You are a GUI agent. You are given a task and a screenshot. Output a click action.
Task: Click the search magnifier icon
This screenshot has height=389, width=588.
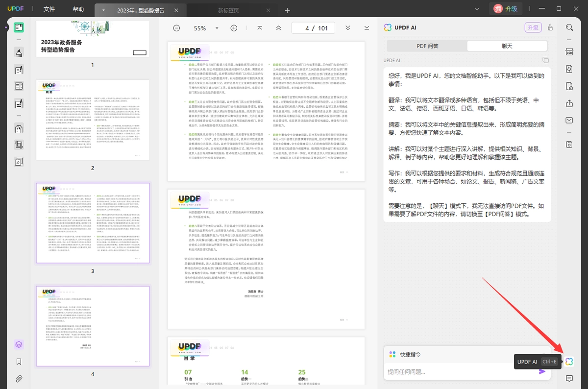[569, 27]
